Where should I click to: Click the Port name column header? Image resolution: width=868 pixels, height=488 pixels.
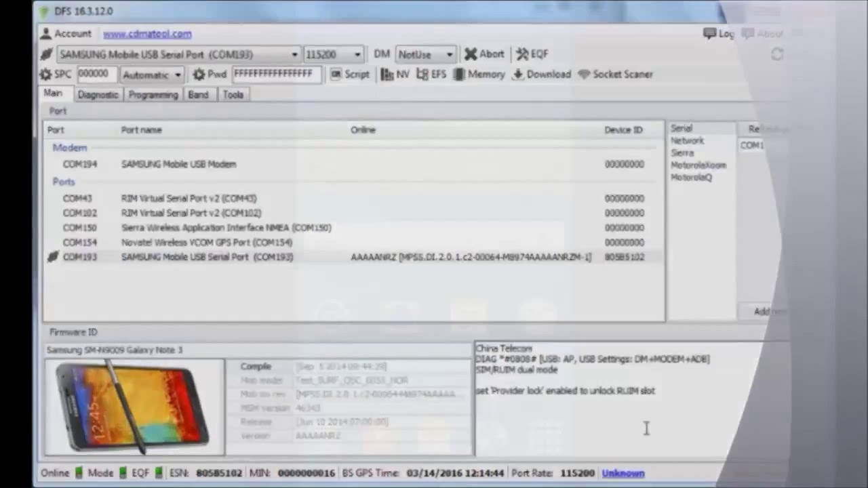point(142,129)
